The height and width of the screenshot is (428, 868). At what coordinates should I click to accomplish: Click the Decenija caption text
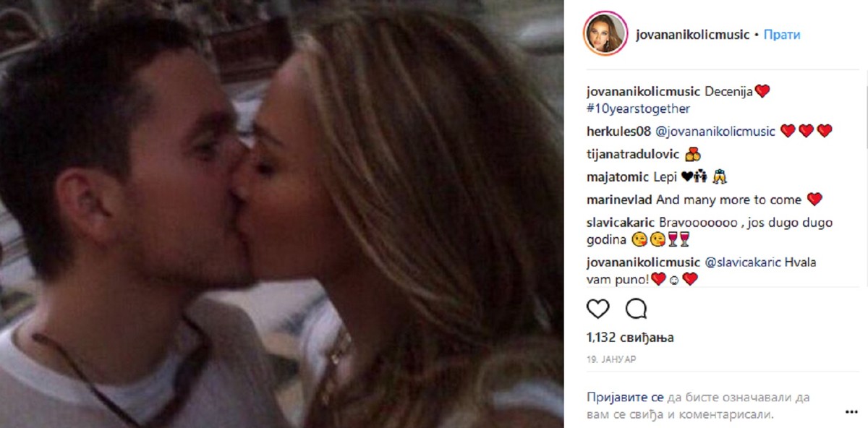coord(728,91)
